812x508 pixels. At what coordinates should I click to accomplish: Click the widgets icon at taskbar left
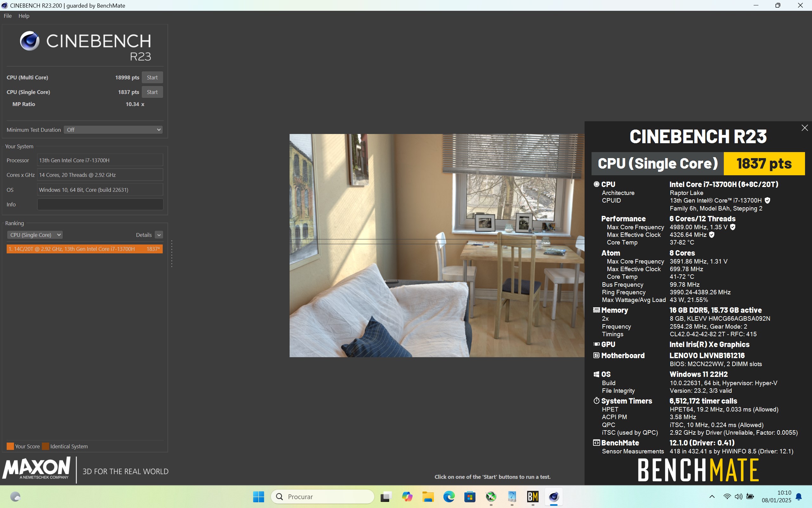15,497
